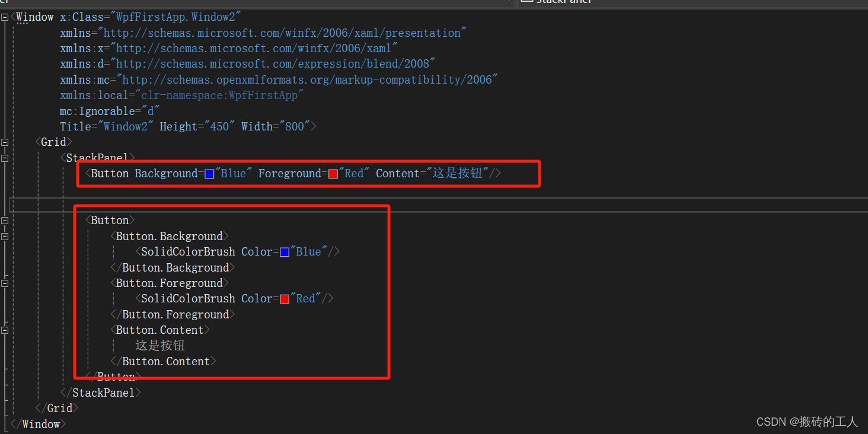Collapse the Button.Background opening tag outline
868x434 pixels.
tap(5, 236)
